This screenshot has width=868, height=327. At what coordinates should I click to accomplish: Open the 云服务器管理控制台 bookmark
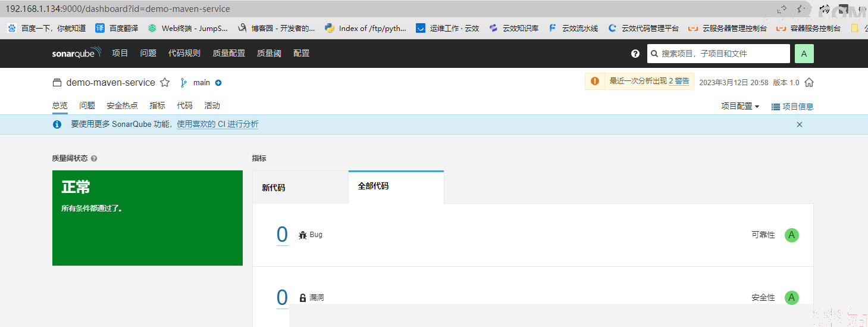click(x=728, y=28)
